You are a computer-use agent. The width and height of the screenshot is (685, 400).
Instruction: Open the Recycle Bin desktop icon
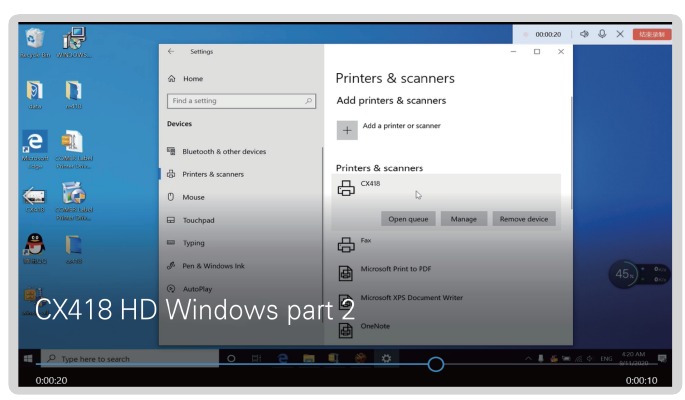click(33, 40)
